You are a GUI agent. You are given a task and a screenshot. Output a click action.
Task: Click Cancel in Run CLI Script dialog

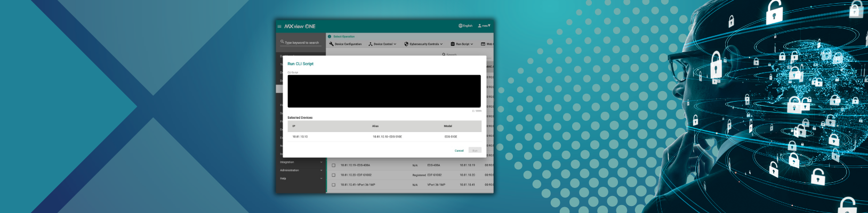[459, 151]
